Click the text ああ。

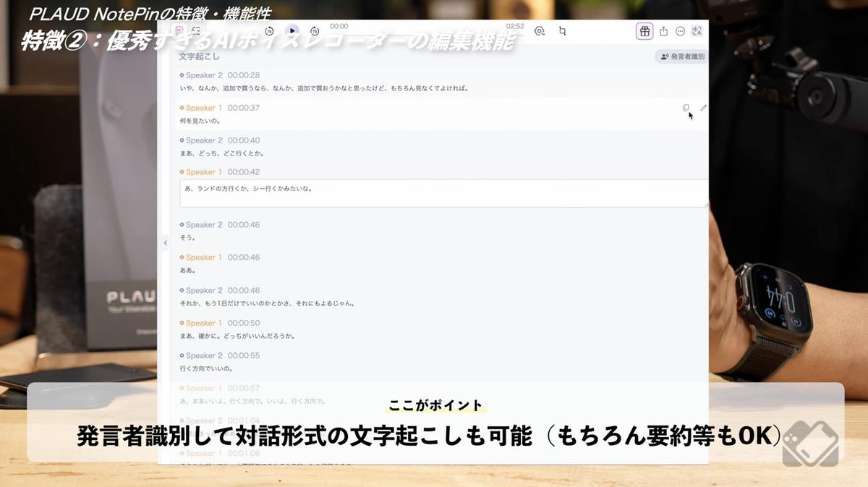(x=188, y=270)
